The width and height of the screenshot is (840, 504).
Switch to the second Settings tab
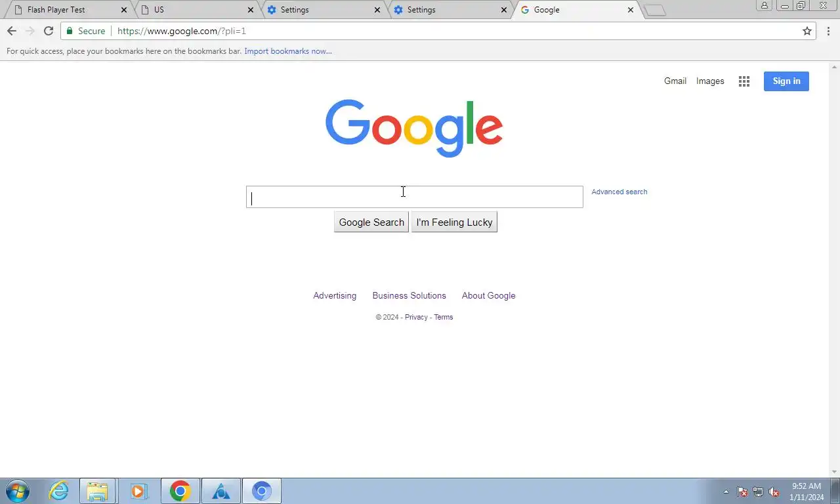[x=450, y=10]
